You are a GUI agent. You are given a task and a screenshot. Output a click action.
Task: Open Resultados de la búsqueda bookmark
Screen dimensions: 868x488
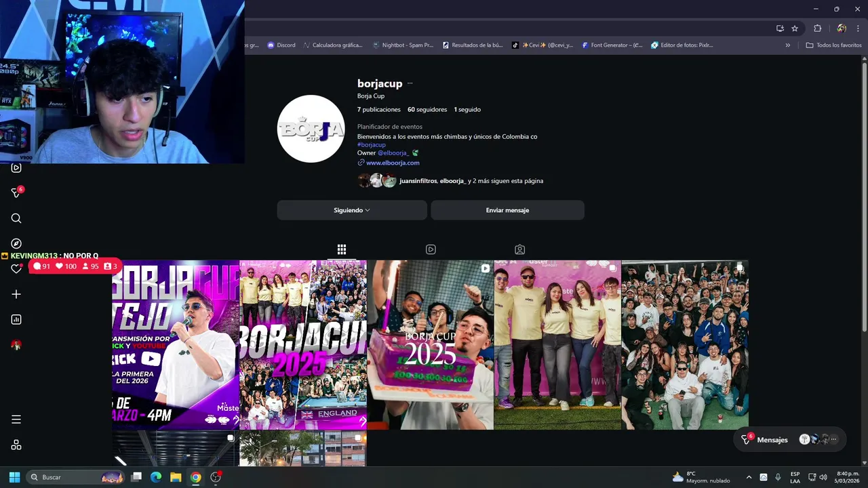click(473, 45)
